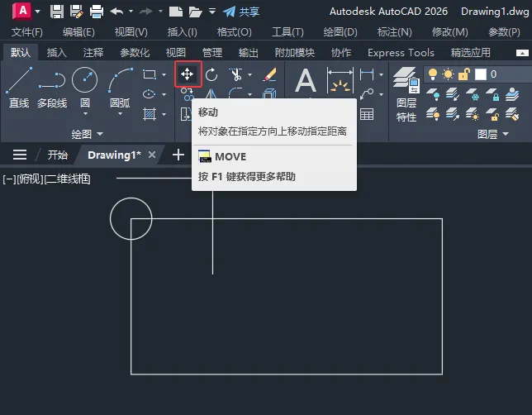This screenshot has width=532, height=415.
Task: Expand the Arc (圆弧) options dropdown arrow
Action: click(x=120, y=114)
